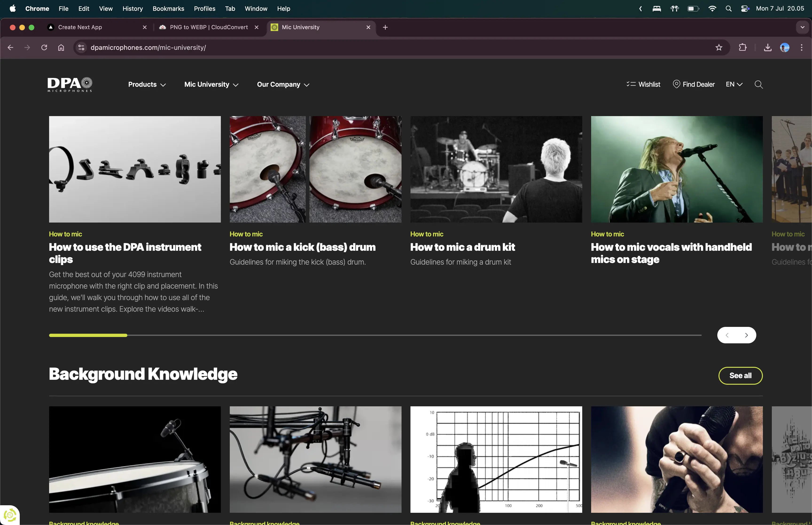Open the Chrome File menu
This screenshot has width=812, height=525.
63,8
